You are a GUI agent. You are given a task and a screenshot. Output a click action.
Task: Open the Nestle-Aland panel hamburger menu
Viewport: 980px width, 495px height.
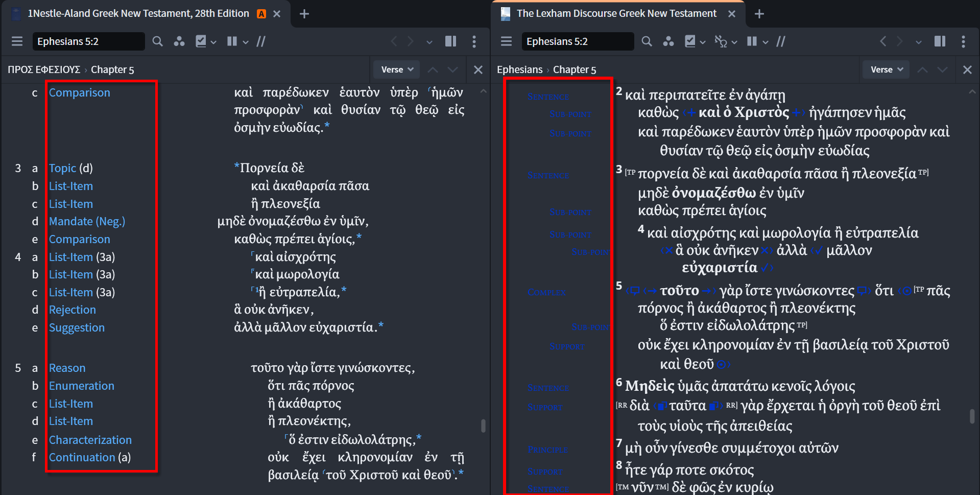pos(17,41)
